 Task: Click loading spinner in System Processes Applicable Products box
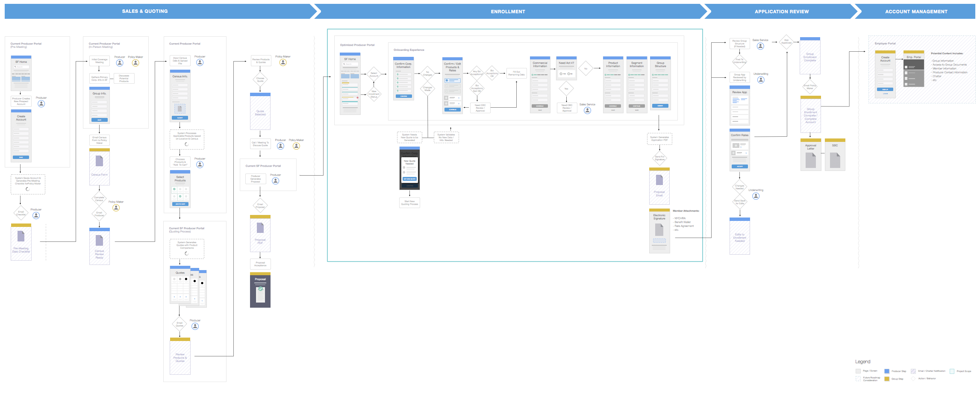coord(186,144)
